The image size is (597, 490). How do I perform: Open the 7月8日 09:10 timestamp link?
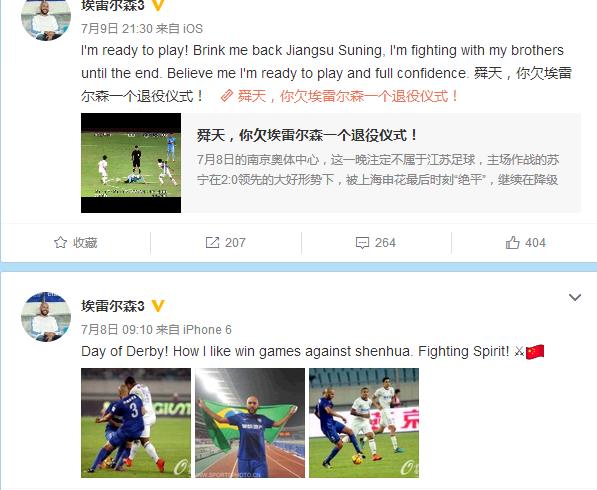tap(117, 329)
